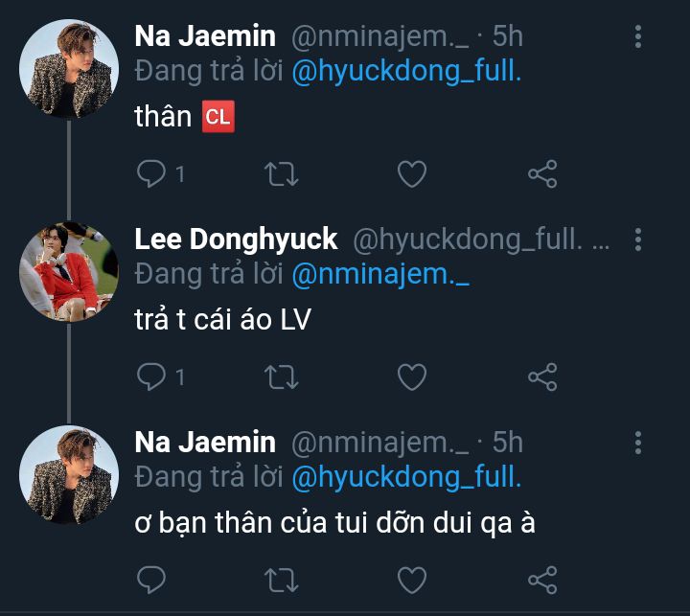Share Lee Donghyuck's tweet

coord(542,376)
